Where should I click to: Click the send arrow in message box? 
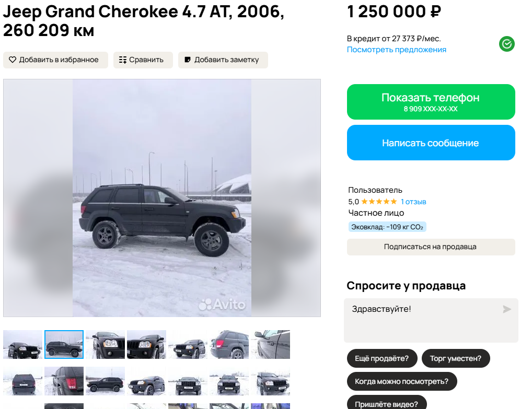tap(506, 309)
